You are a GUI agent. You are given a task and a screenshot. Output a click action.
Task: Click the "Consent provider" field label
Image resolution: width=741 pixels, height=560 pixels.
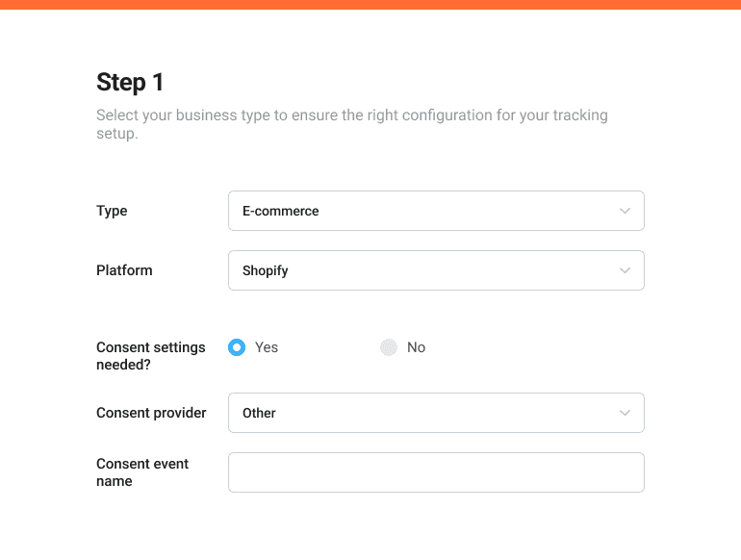pos(151,413)
